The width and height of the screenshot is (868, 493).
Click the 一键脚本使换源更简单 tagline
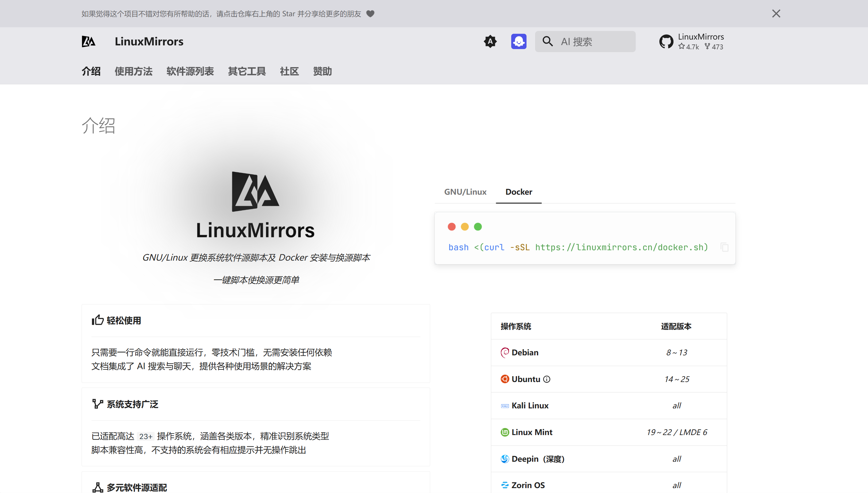(256, 280)
